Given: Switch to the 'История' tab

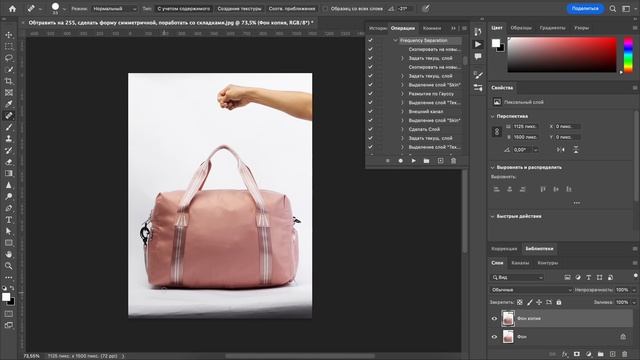Looking at the screenshot, I should [378, 28].
